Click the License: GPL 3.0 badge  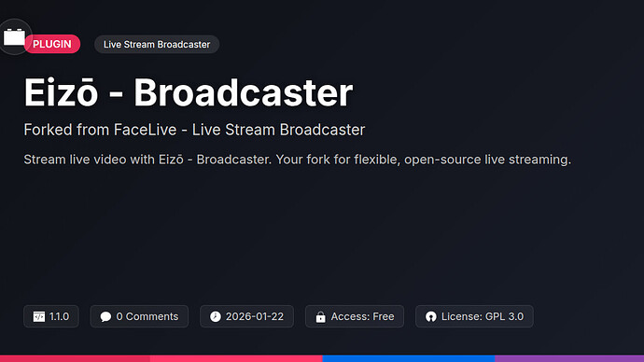(474, 316)
